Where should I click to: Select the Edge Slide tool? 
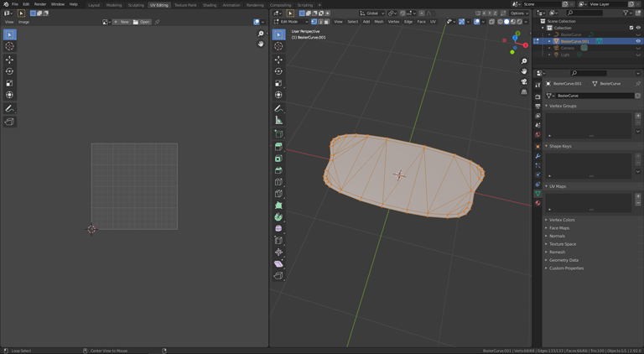278,240
